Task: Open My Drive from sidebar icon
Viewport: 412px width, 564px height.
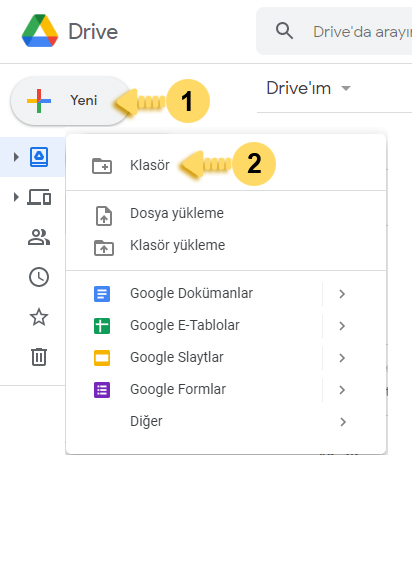Action: pyautogui.click(x=39, y=157)
